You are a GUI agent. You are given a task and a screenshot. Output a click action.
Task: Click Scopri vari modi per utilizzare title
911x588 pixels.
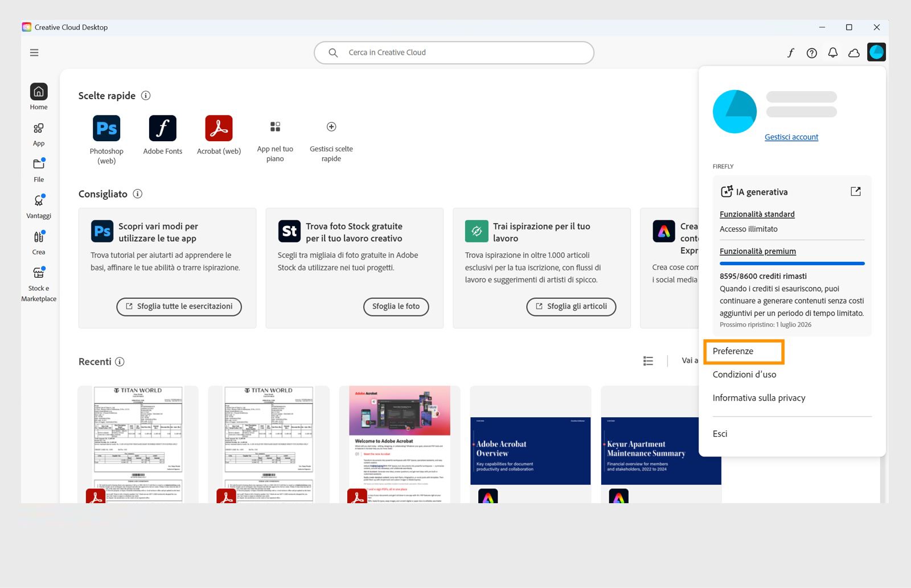158,232
